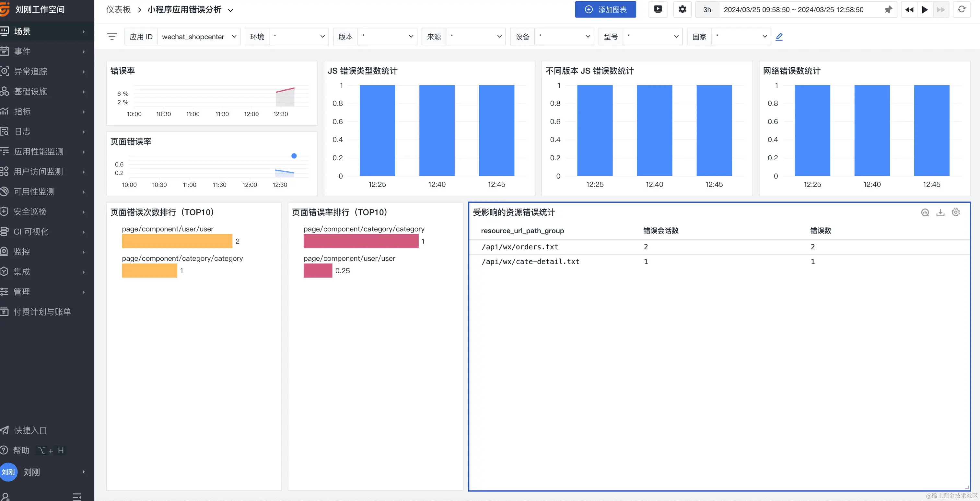Toggle the filter bar lines icon
980x501 pixels.
click(112, 37)
